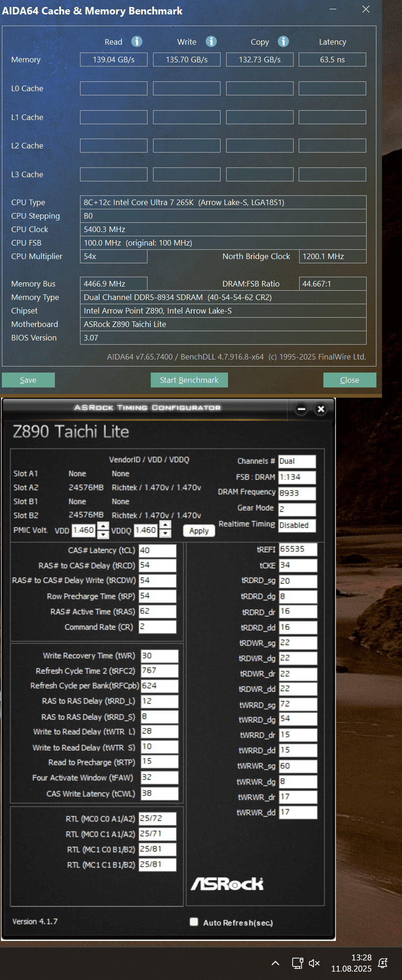
Task: Click the muted volume tray icon
Action: (x=315, y=963)
